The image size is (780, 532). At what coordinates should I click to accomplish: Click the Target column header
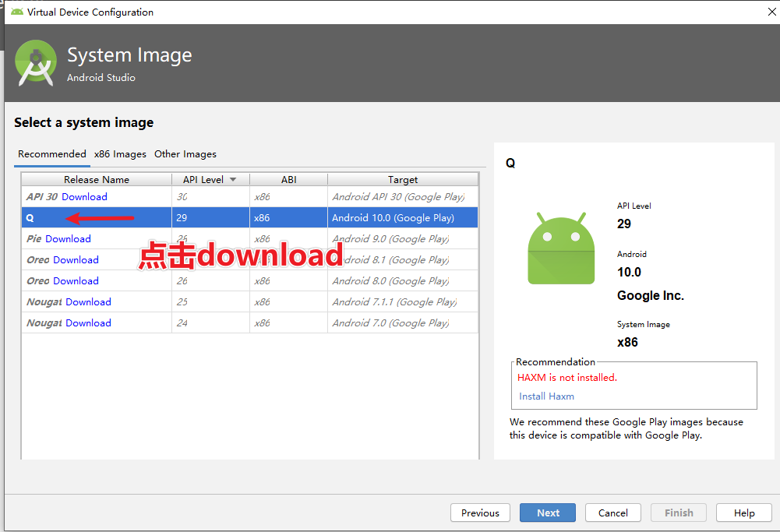click(403, 179)
